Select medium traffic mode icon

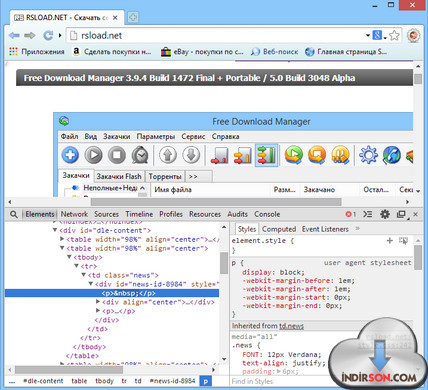(x=242, y=155)
